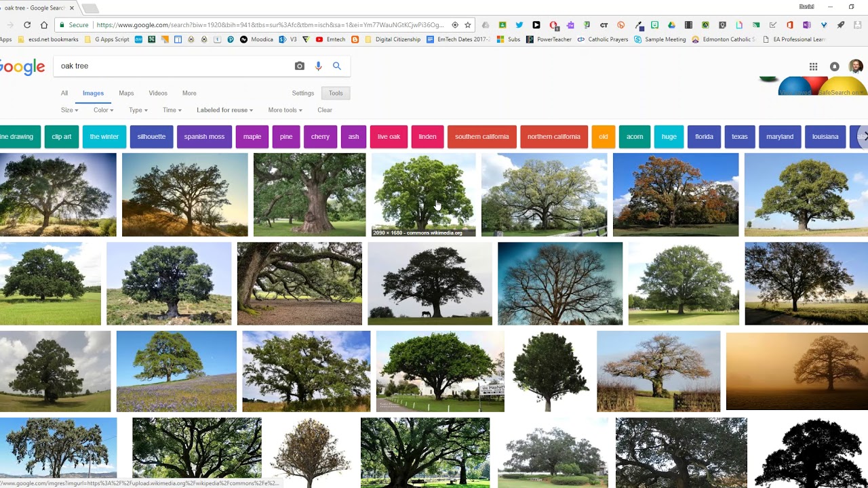
Task: Click the blue magnifier search button
Action: coord(337,66)
